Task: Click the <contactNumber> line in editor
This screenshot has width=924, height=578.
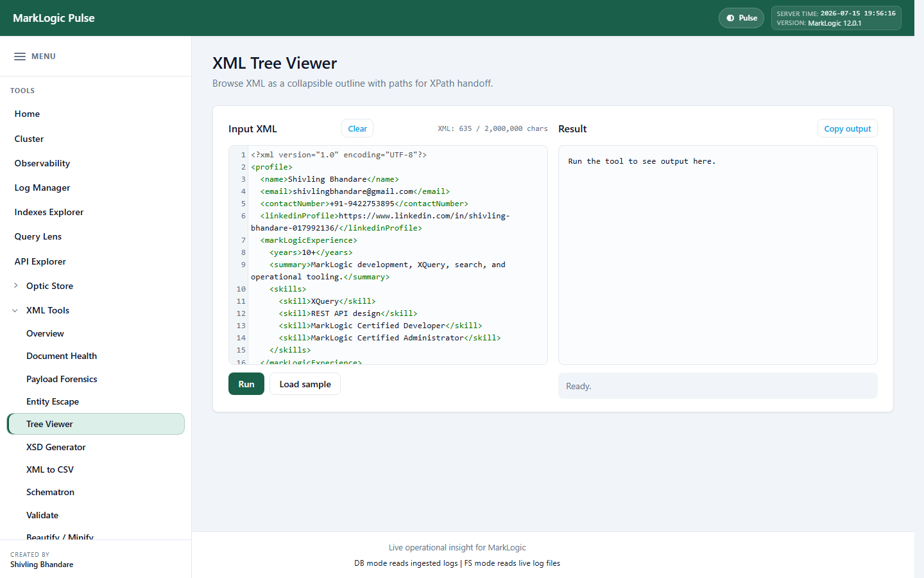Action: click(x=364, y=204)
